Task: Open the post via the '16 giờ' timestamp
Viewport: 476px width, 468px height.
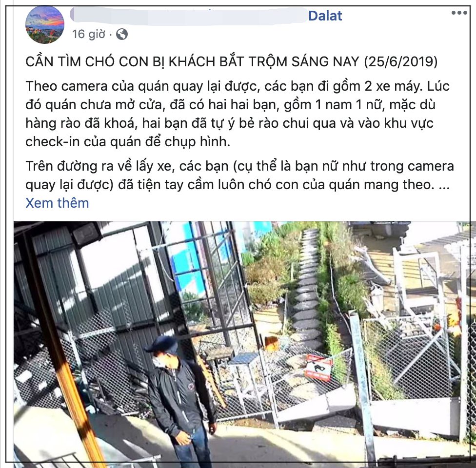Action: tap(88, 34)
